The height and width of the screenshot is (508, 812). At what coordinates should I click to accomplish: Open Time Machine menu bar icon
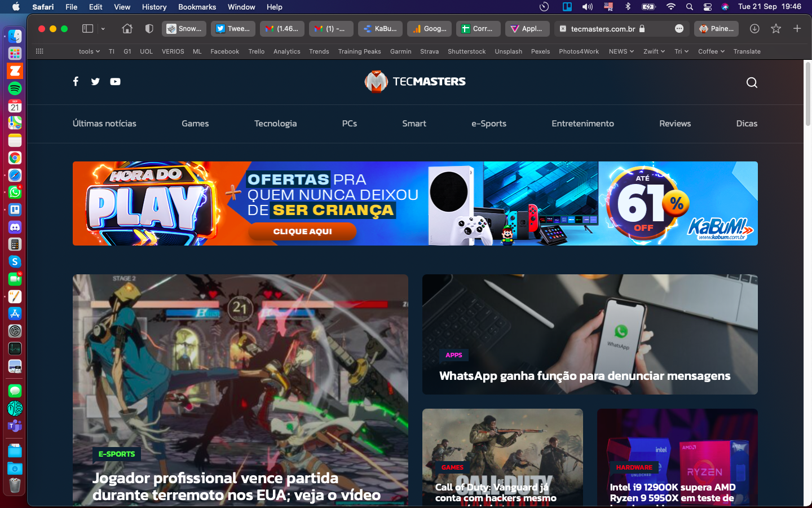(x=544, y=7)
